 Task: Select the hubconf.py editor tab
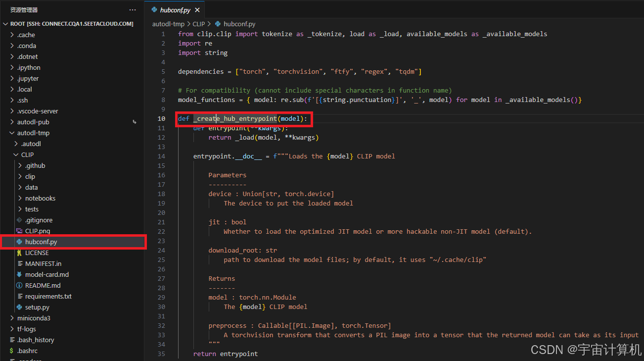click(x=176, y=10)
